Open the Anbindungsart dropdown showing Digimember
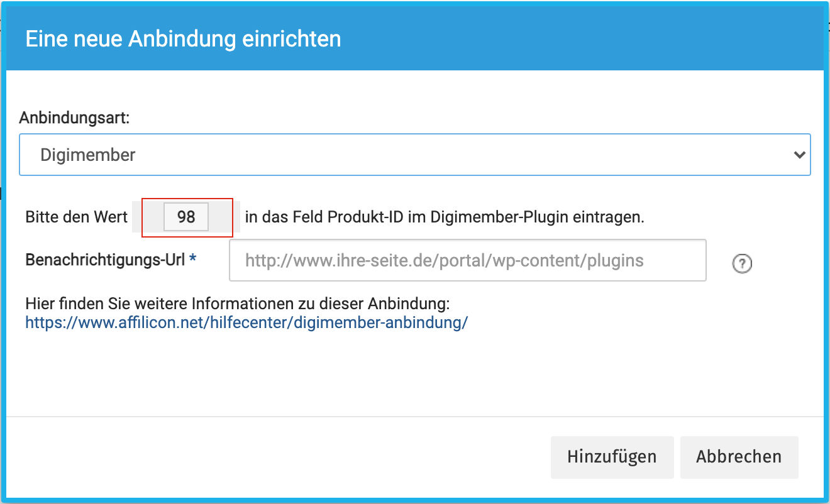 pyautogui.click(x=414, y=154)
